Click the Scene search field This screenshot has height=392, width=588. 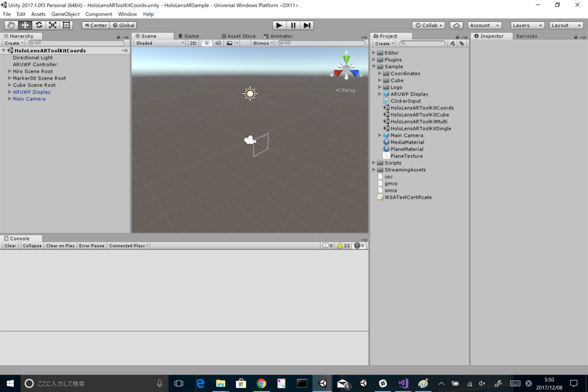pos(322,43)
